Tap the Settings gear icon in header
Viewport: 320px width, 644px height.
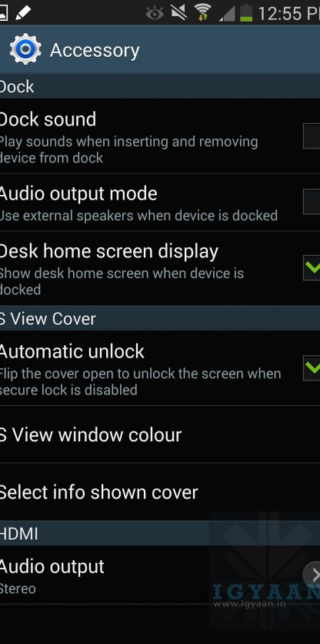click(25, 50)
